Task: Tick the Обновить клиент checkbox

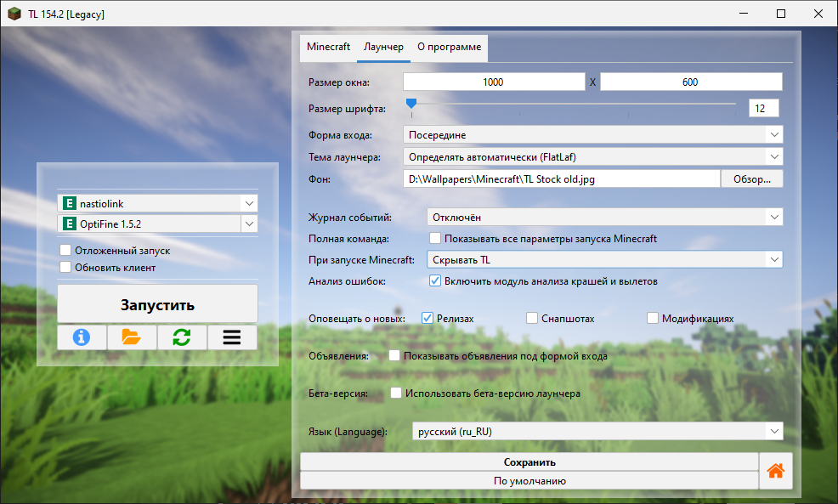Action: coord(65,267)
